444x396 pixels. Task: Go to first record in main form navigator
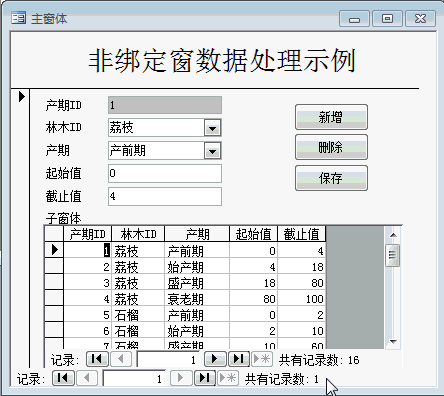point(63,378)
